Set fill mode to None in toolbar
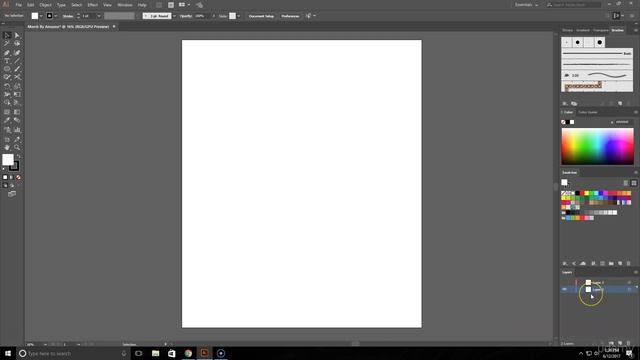Image resolution: width=640 pixels, height=360 pixels. coord(18,178)
